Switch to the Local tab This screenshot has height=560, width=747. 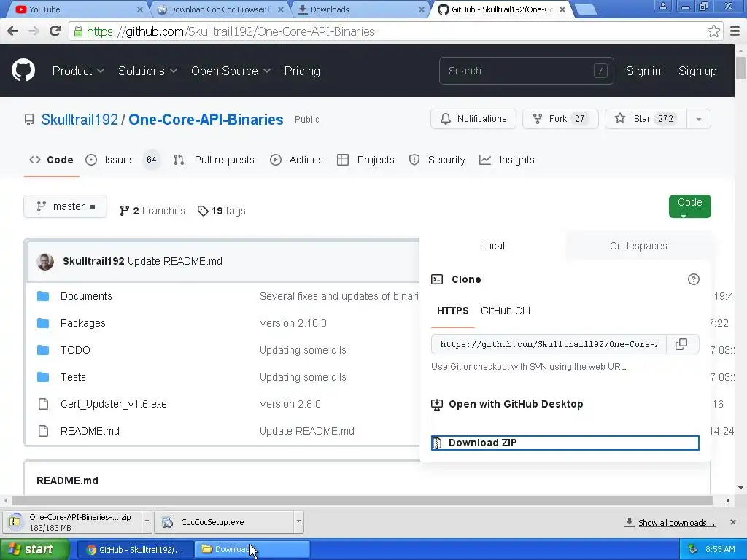492,246
